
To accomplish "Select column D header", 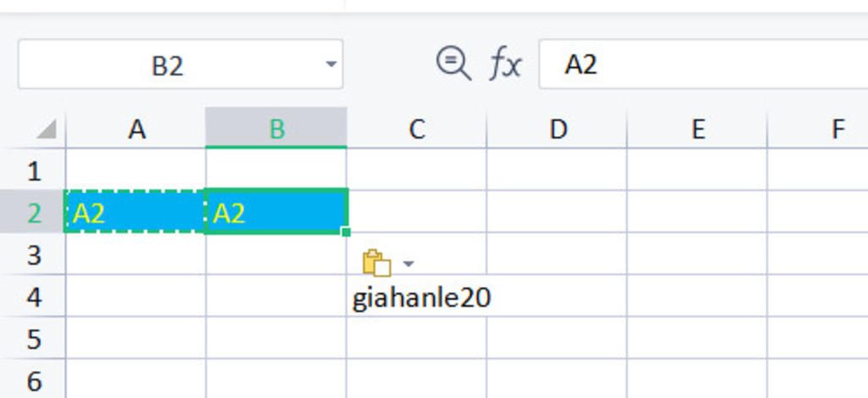I will 557,130.
